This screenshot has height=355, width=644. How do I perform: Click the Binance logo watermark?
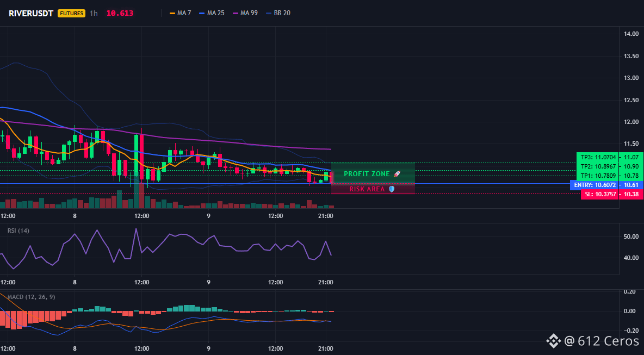point(553,341)
